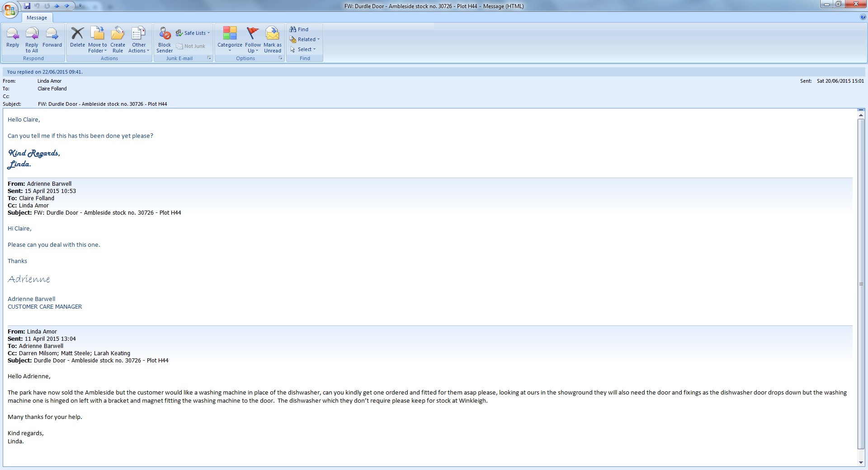Image resolution: width=868 pixels, height=470 pixels.
Task: Forward this email message
Action: click(52, 37)
